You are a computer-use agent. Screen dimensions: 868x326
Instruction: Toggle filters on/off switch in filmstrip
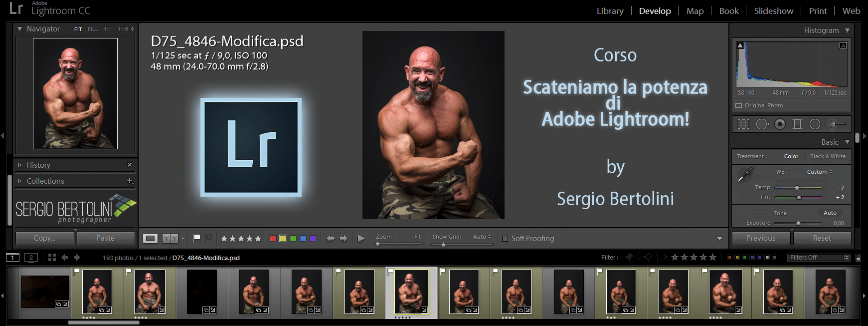click(858, 258)
